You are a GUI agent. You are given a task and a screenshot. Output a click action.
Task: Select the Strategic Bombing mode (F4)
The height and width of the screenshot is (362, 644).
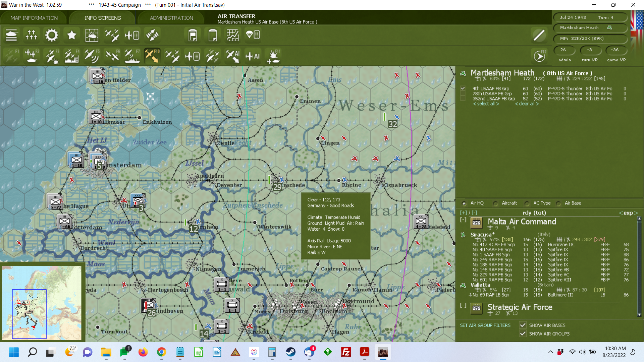click(x=71, y=56)
